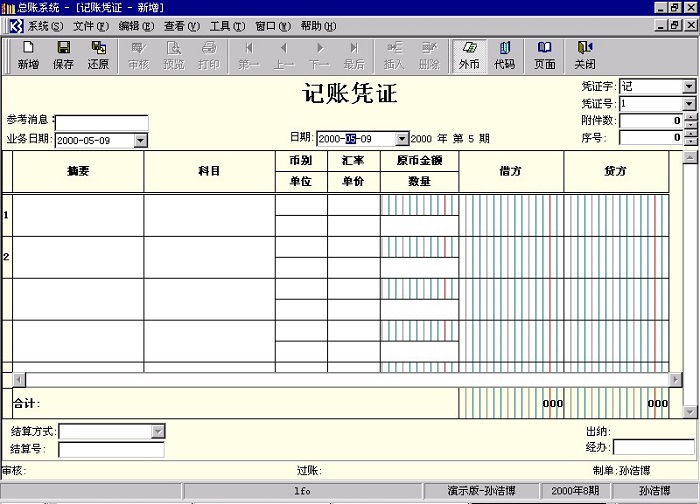The width and height of the screenshot is (700, 504).
Task: Expand the 业务日期 date dropdown
Action: (140, 140)
